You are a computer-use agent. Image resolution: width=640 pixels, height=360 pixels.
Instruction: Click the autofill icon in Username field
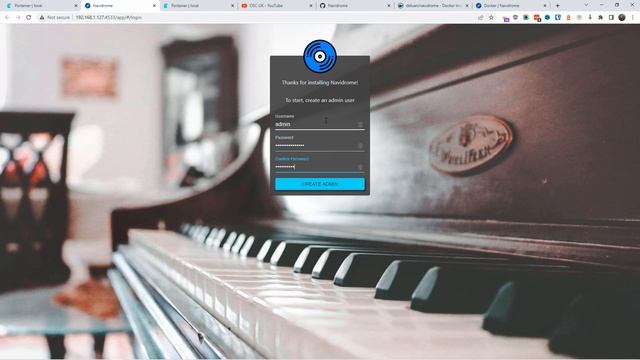360,124
